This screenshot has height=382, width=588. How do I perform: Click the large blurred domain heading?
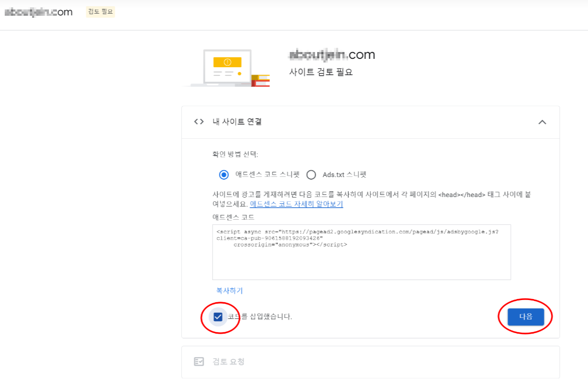[x=332, y=55]
